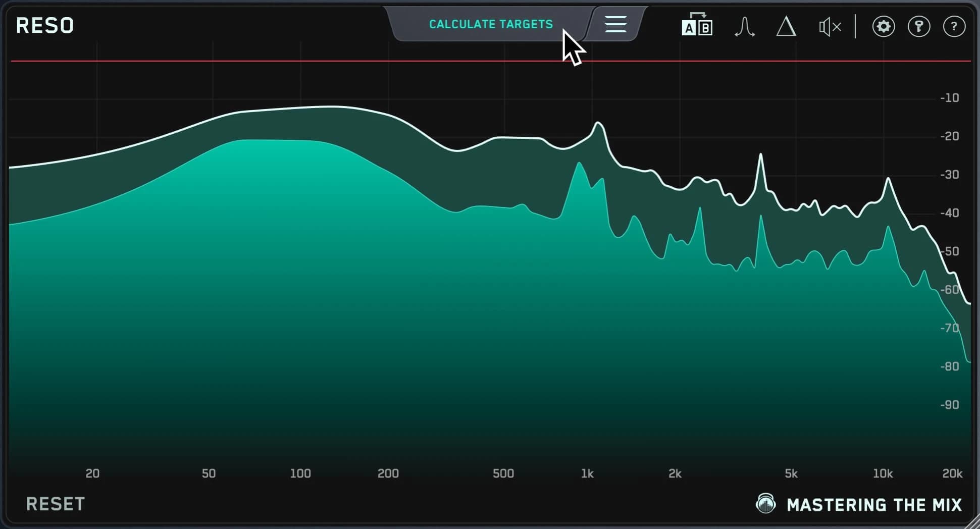Open the hamburger presets menu

[615, 24]
